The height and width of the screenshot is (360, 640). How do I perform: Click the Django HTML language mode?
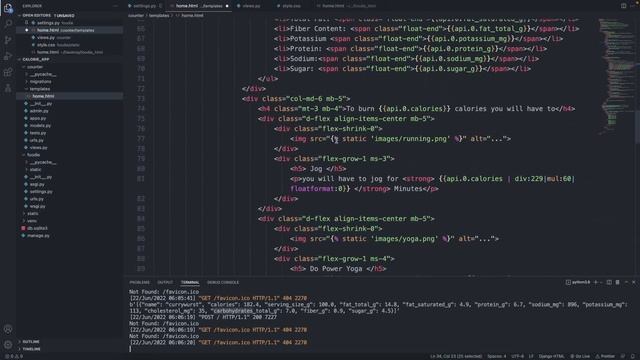point(551,356)
